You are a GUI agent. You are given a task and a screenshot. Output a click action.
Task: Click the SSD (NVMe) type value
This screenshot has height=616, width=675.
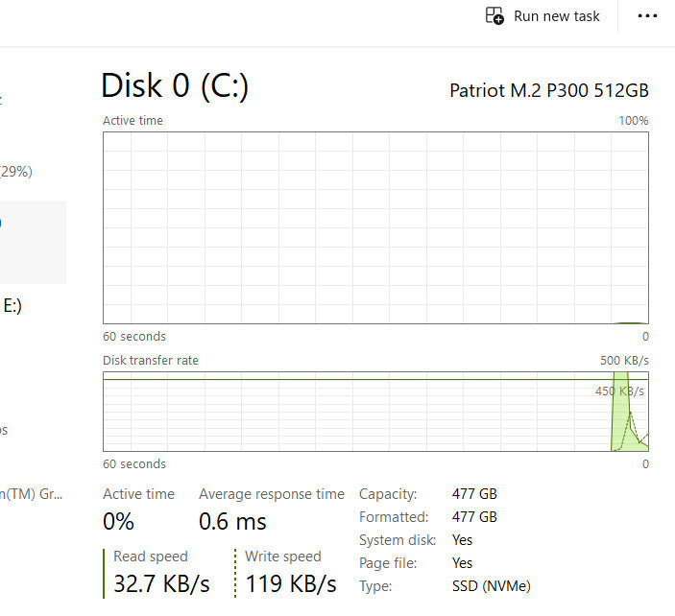pos(491,586)
